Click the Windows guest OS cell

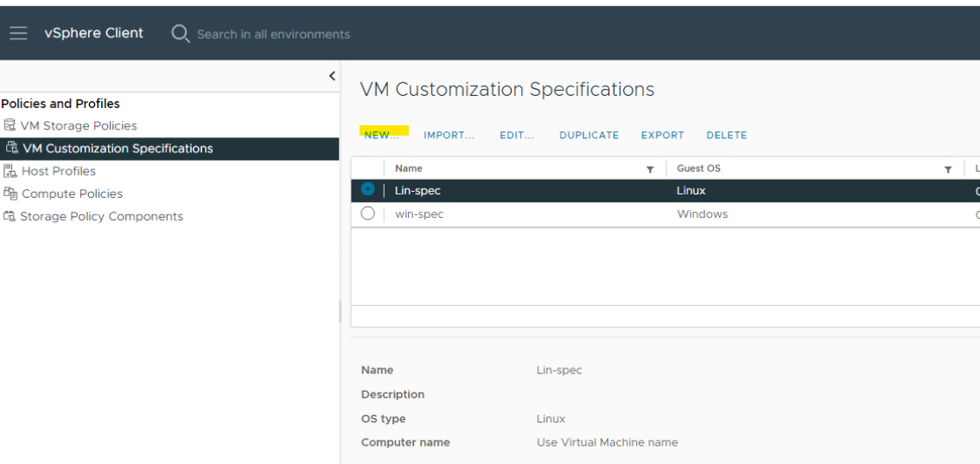703,214
